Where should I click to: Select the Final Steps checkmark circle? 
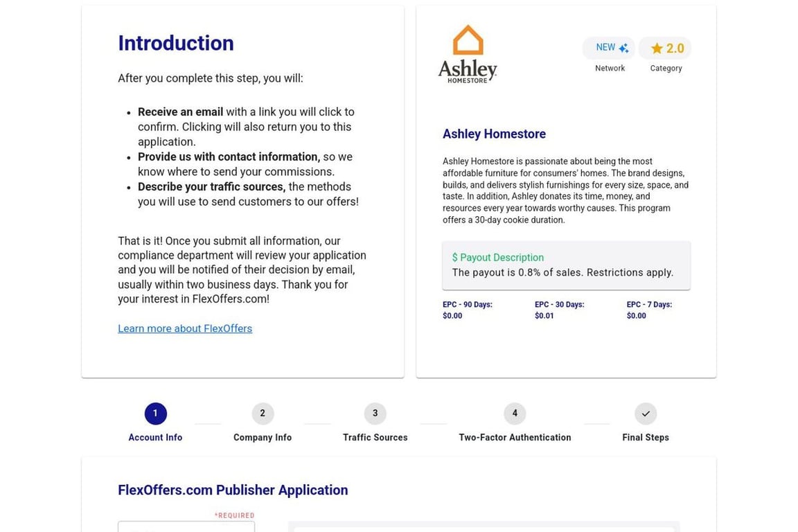click(646, 414)
